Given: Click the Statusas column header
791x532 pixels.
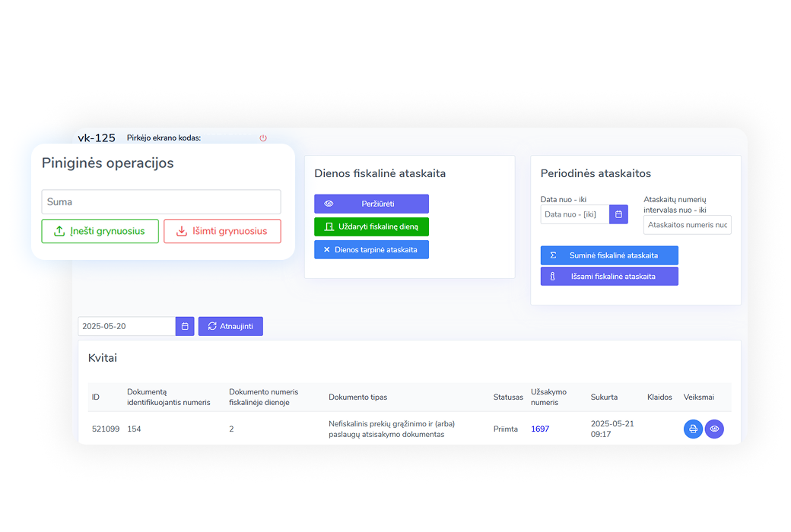Looking at the screenshot, I should coord(508,397).
